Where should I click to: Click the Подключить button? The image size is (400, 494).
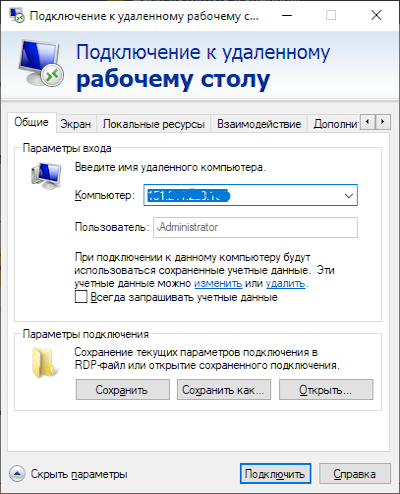click(x=275, y=473)
